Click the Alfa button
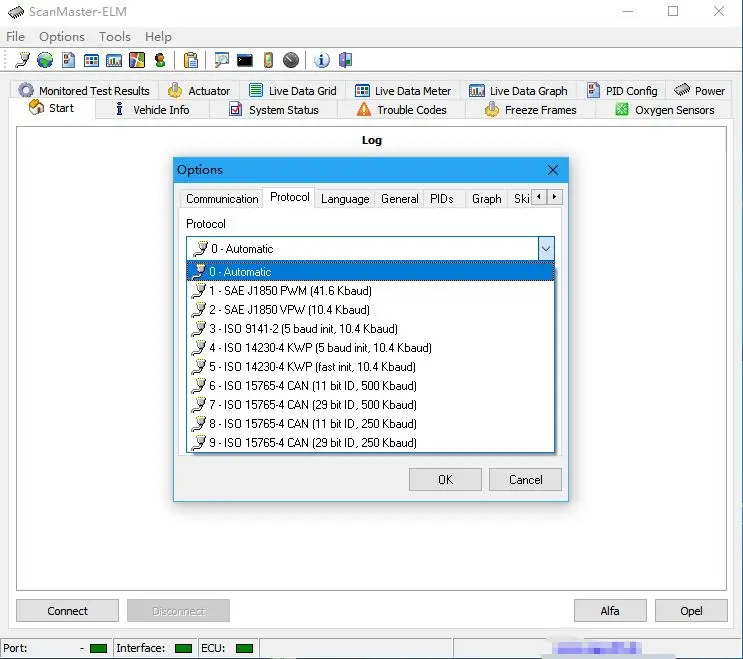 [610, 611]
